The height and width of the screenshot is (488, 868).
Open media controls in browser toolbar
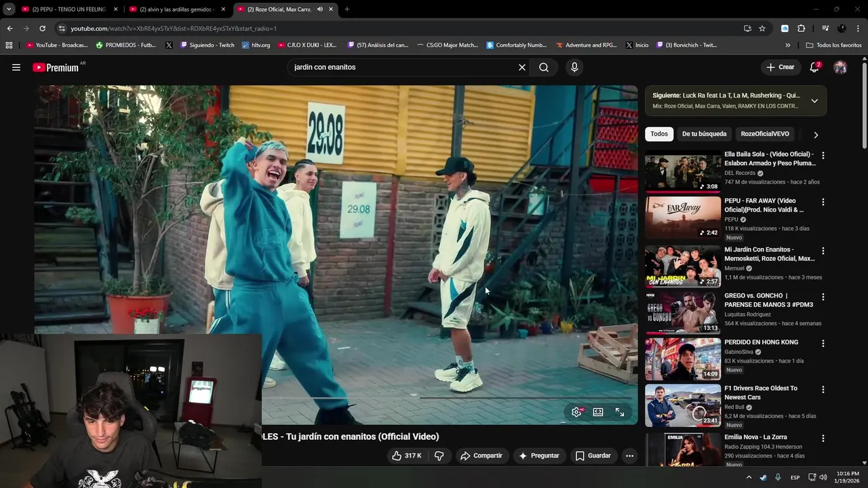(825, 28)
